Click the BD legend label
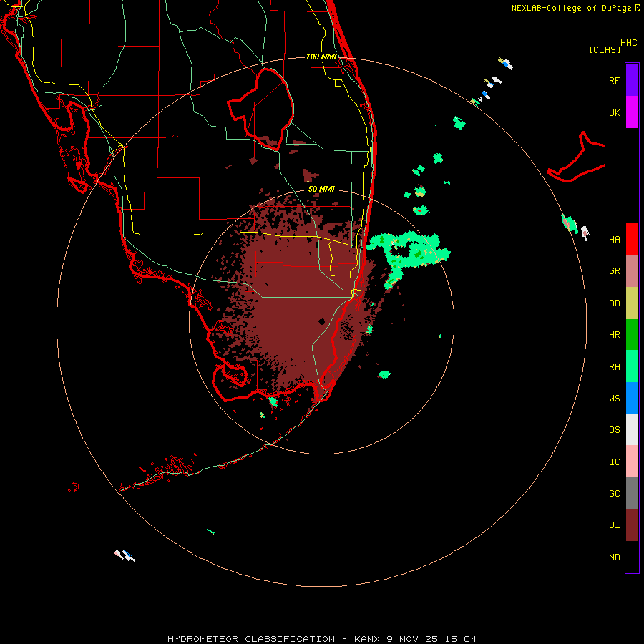The image size is (644, 644). coord(614,303)
